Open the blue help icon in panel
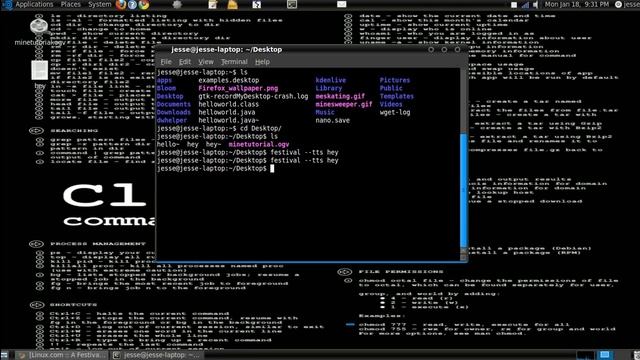Image resolution: width=640 pixels, height=360 pixels. coord(132,4)
